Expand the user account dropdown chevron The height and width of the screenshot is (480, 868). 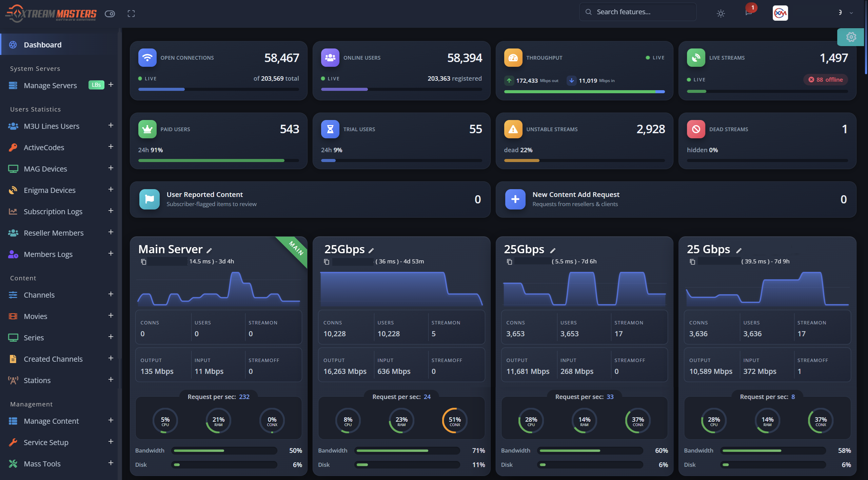(x=851, y=13)
